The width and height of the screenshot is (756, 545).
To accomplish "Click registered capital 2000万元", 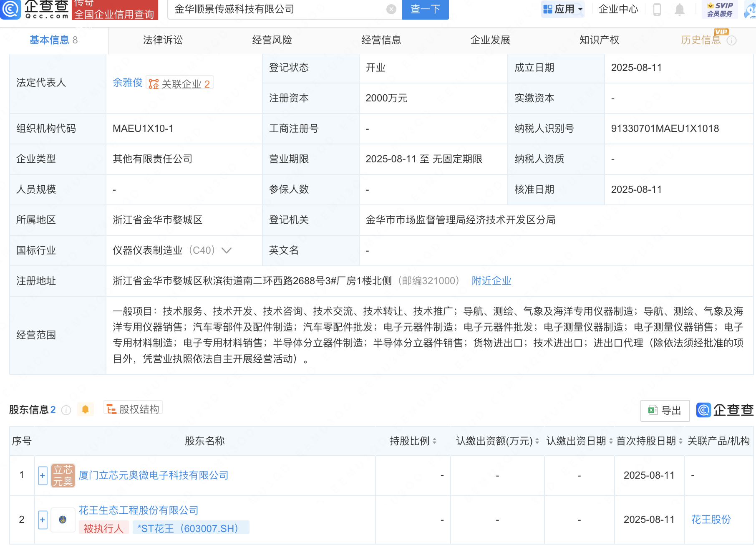I will (386, 98).
